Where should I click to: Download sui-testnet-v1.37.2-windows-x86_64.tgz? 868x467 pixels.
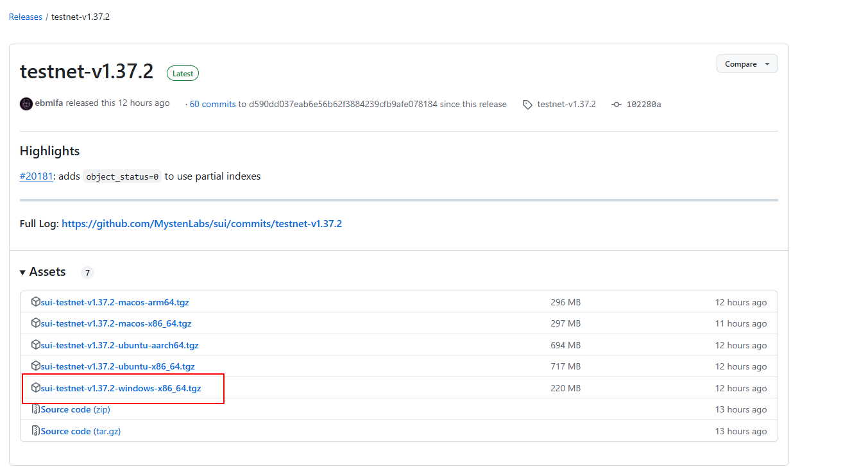pos(121,388)
